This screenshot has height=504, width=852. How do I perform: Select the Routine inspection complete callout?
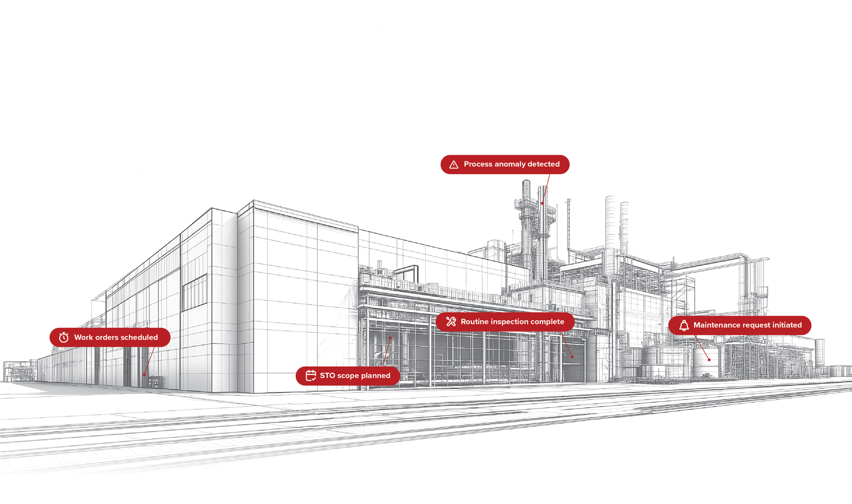point(505,322)
